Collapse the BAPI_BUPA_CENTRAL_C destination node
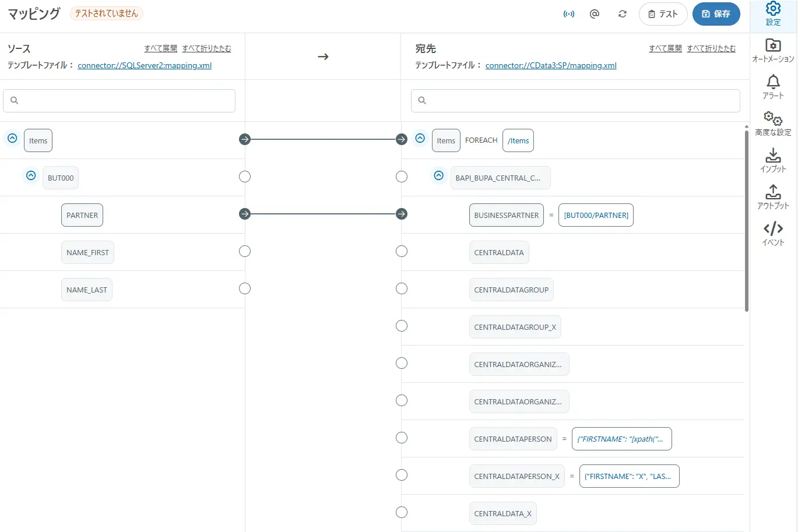 point(439,175)
